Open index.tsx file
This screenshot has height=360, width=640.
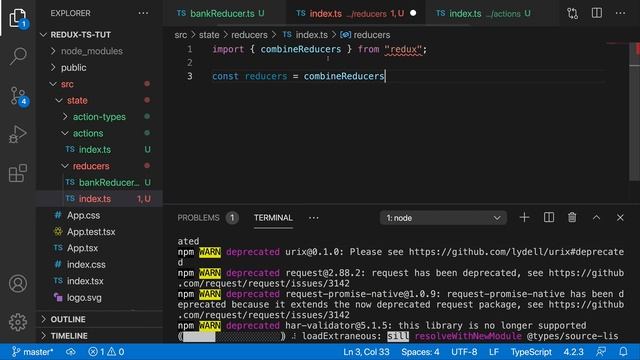click(x=85, y=281)
